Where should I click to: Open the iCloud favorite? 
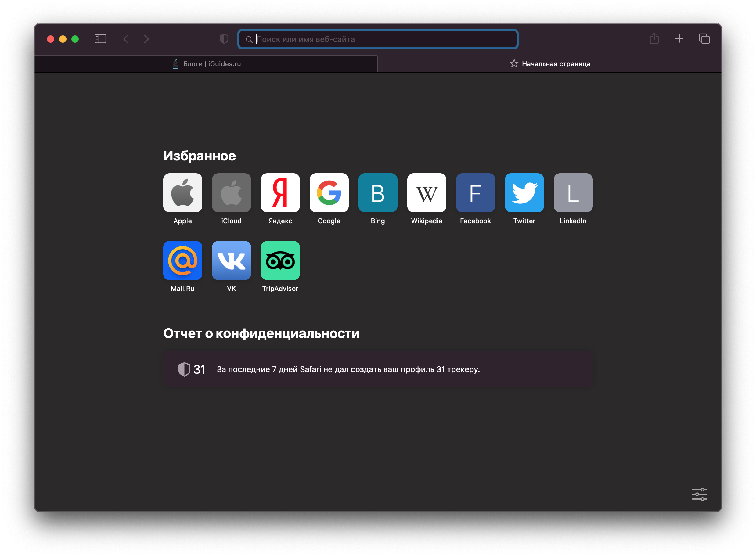coord(231,193)
